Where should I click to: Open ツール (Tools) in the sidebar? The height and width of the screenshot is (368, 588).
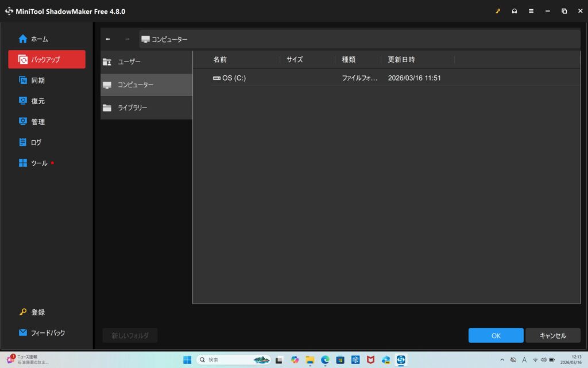pos(39,163)
